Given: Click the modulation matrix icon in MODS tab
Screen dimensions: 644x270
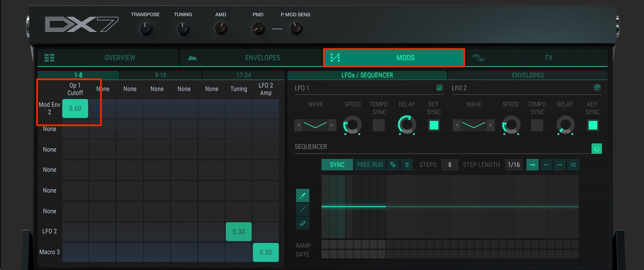Looking at the screenshot, I should pyautogui.click(x=335, y=58).
